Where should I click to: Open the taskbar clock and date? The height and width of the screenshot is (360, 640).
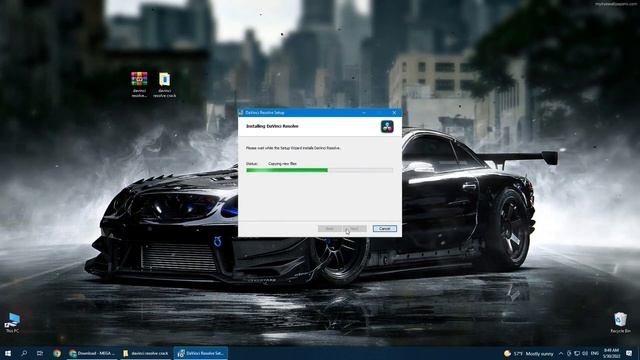point(611,353)
